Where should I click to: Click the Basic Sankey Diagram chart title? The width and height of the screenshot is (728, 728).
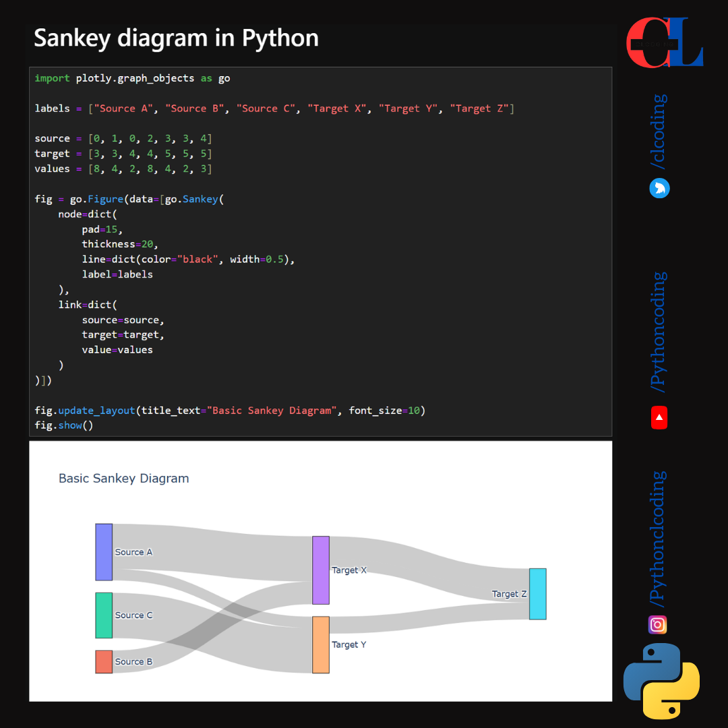coord(124,479)
